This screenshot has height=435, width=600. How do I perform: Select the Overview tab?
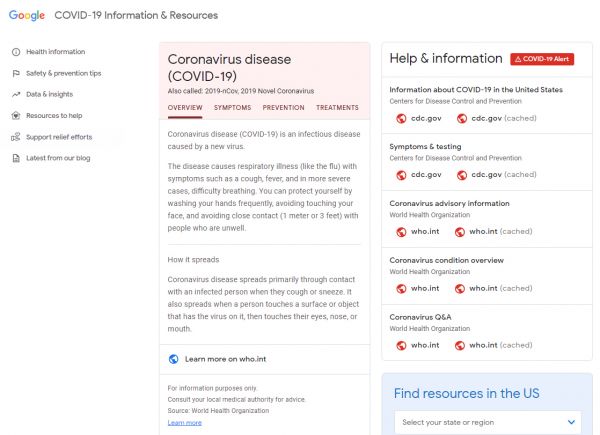[185, 107]
